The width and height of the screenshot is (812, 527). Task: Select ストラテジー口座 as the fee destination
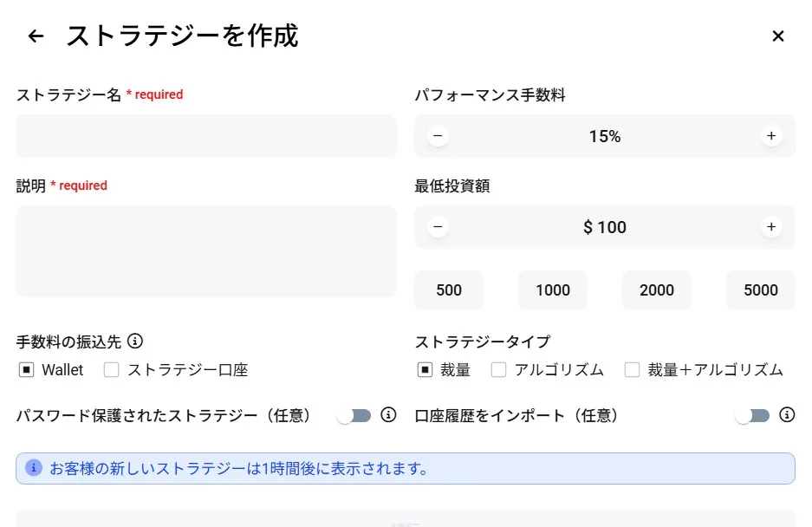(111, 370)
